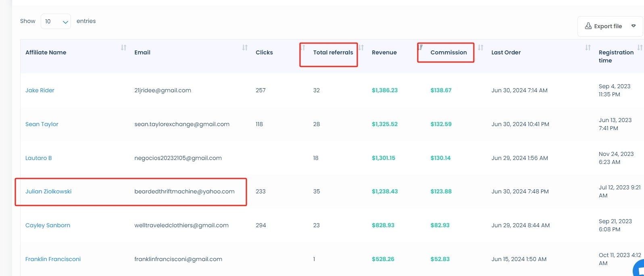
Task: Click the download icon in Export file
Action: pyautogui.click(x=588, y=26)
